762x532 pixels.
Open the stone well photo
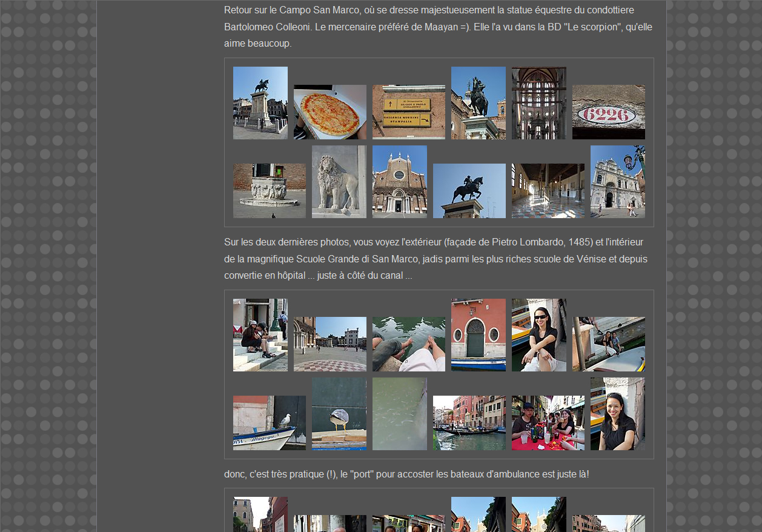coord(269,191)
